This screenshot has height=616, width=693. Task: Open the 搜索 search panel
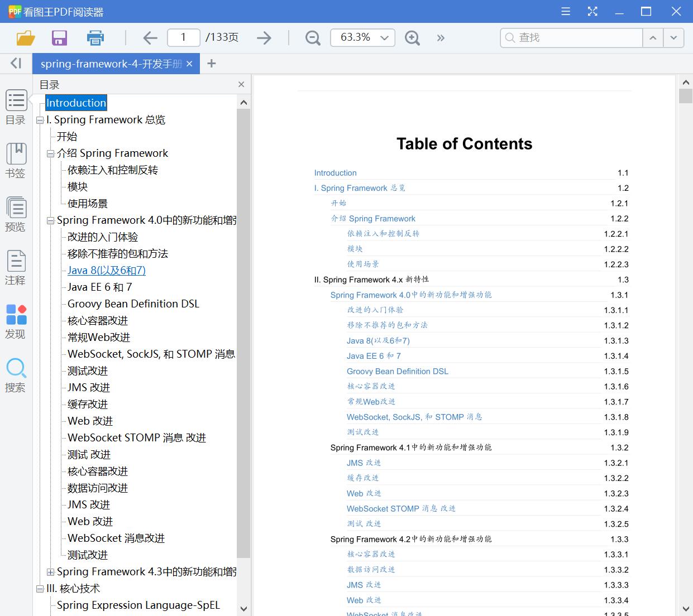pyautogui.click(x=16, y=376)
